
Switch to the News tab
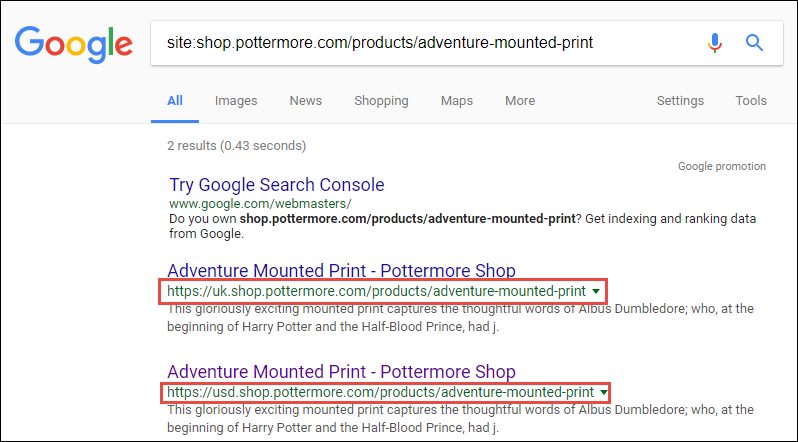click(x=306, y=101)
